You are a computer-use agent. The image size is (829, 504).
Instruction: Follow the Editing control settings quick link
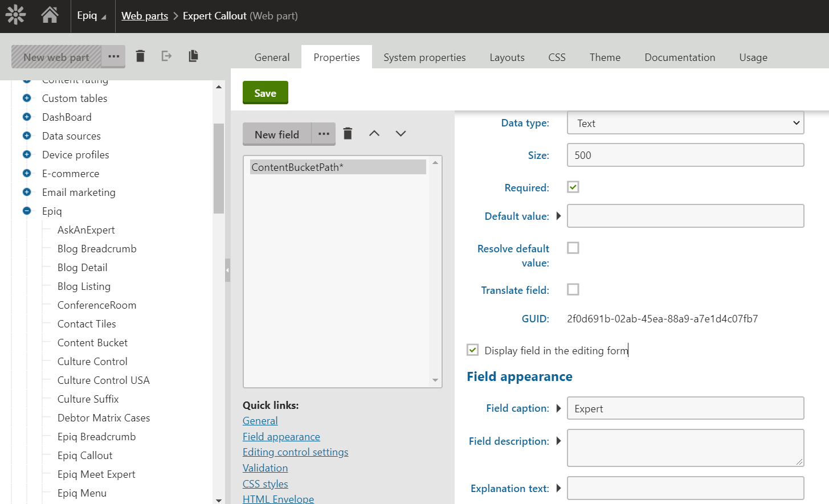(295, 452)
